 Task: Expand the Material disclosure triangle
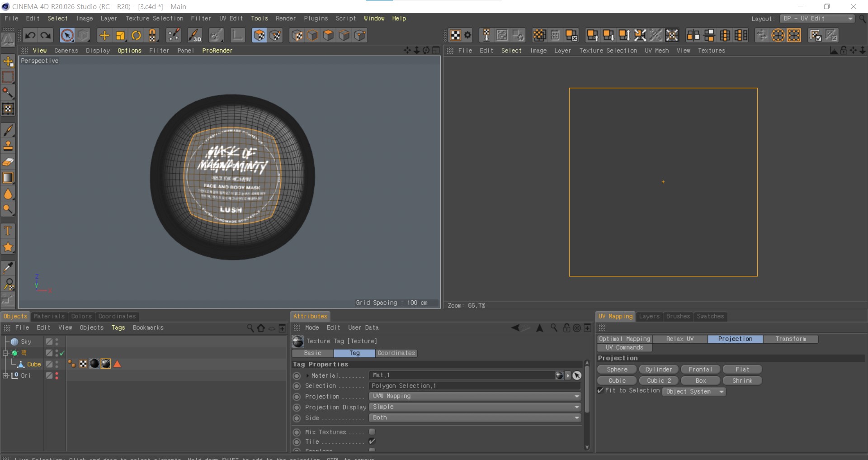(x=307, y=375)
